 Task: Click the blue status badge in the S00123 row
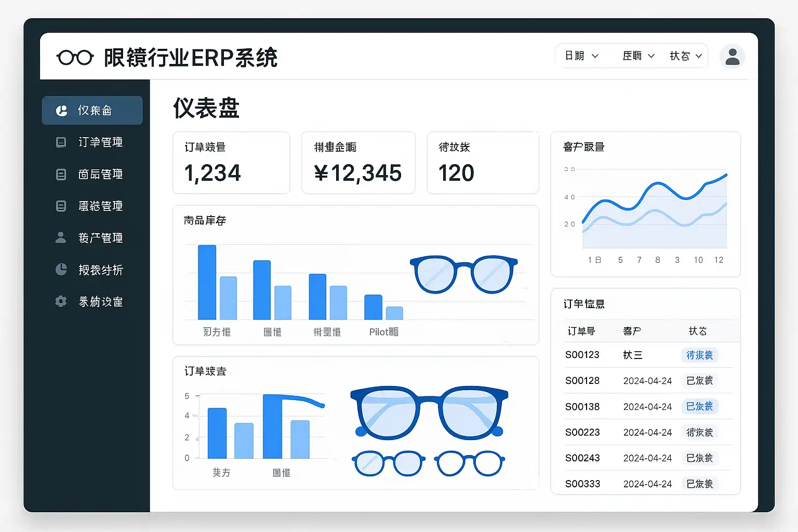[700, 355]
